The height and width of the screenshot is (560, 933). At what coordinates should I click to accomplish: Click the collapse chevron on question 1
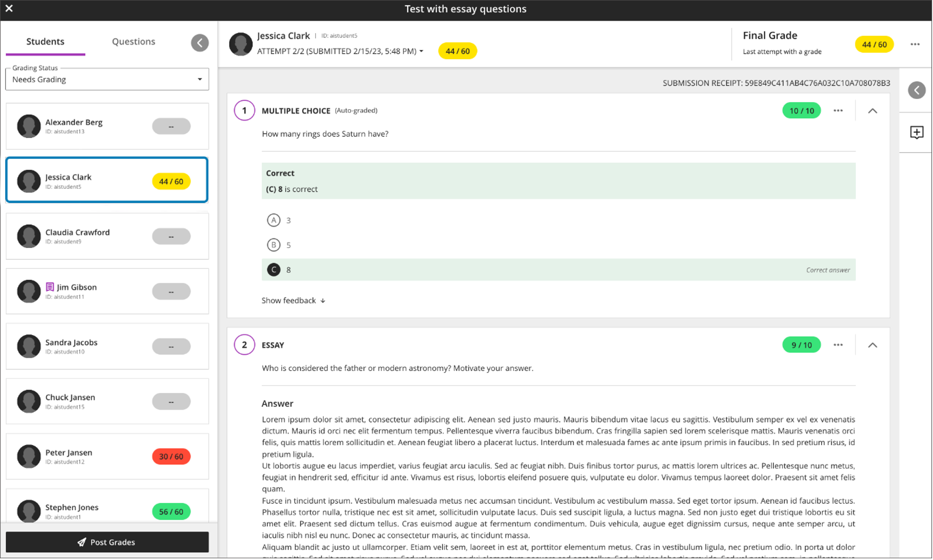pos(872,111)
